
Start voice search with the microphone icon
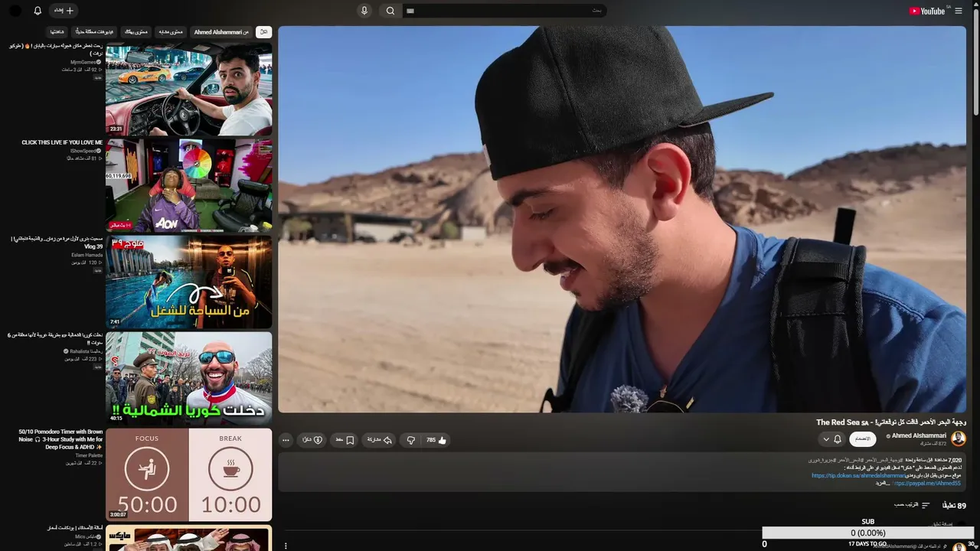pos(364,11)
